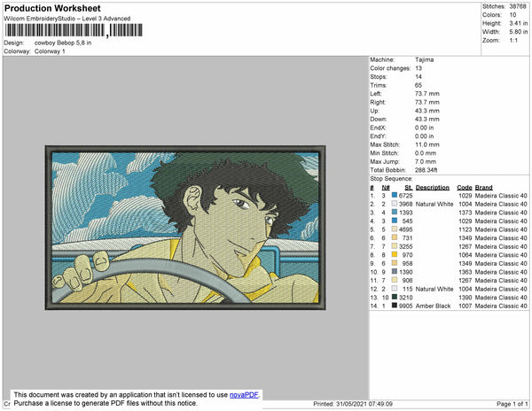Image resolution: width=532 pixels, height=411 pixels.
Task: Pick the yellow swatch for code 1064
Action: tap(395, 254)
